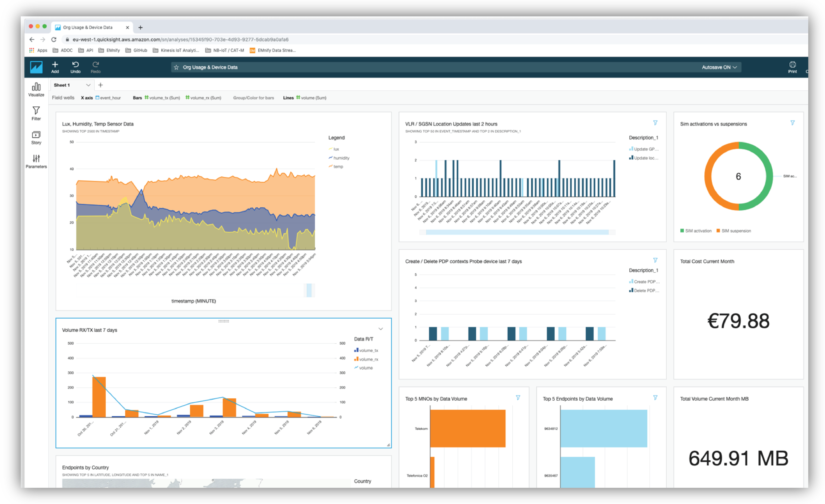Open the Sheet 1 dropdown
825x504 pixels.
coord(88,85)
